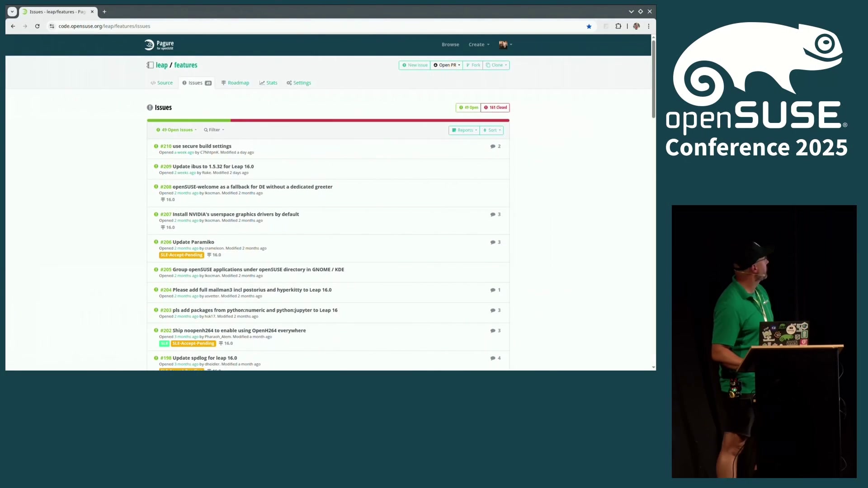
Task: Open the Create dropdown in header
Action: pos(479,45)
